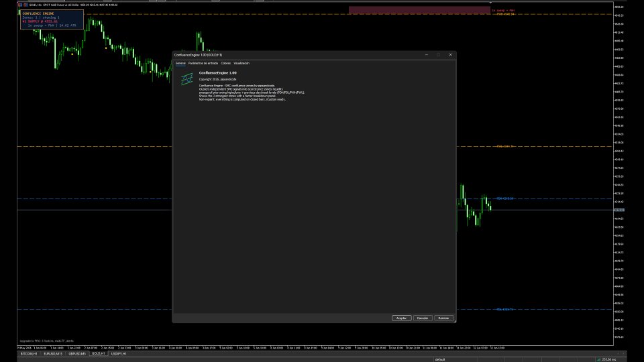The height and width of the screenshot is (362, 644).
Task: Click the 'default' profile in status bar
Action: tap(440, 359)
